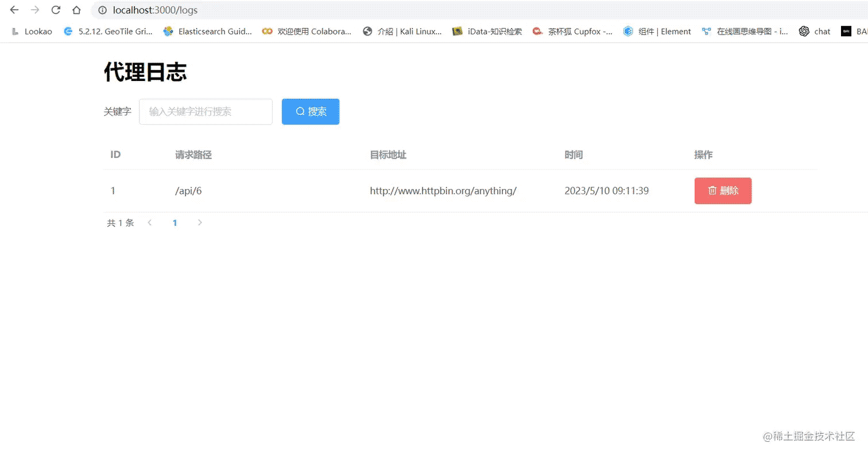Image resolution: width=868 pixels, height=455 pixels.
Task: Go to next page with right chevron
Action: click(200, 223)
